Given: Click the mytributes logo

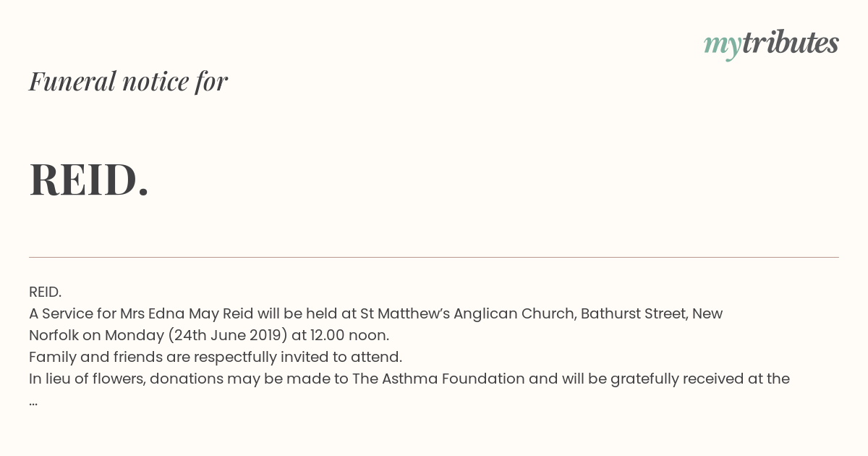Looking at the screenshot, I should click(771, 44).
